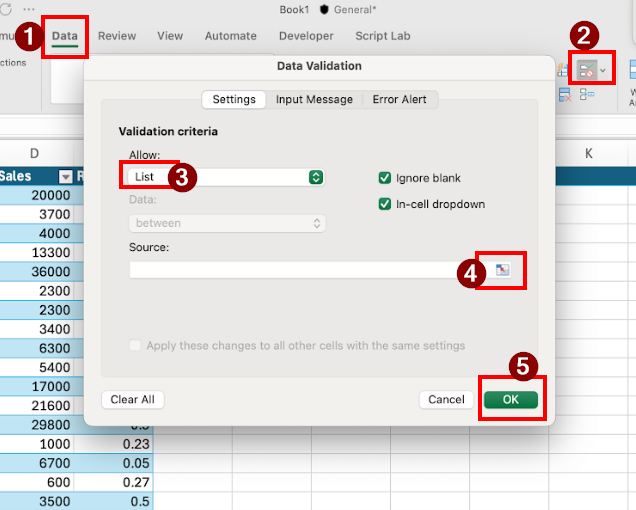Go to the Developer ribbon tab
This screenshot has height=510, width=636.
click(306, 36)
